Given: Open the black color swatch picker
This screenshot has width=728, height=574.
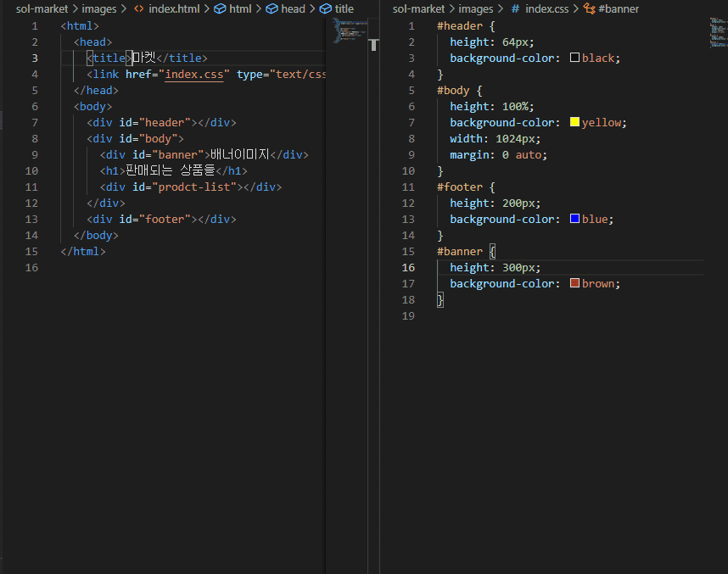Looking at the screenshot, I should coord(574,58).
